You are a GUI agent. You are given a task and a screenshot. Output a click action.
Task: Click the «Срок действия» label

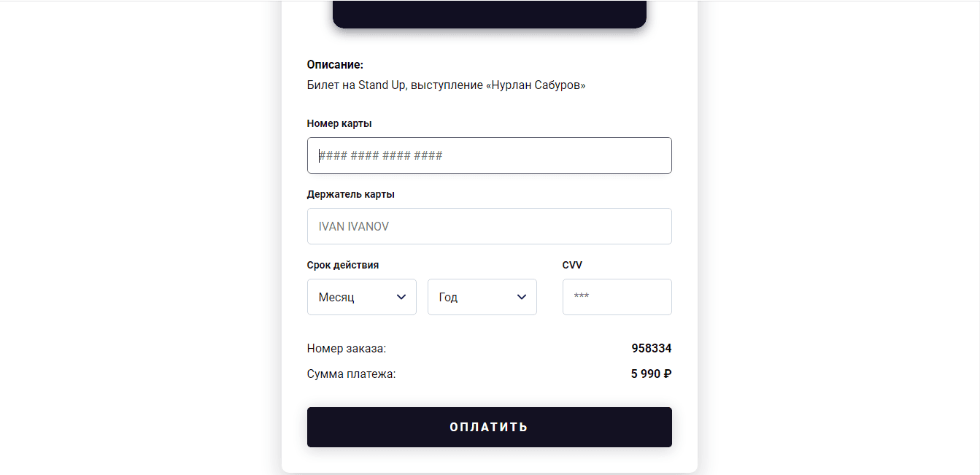click(x=343, y=265)
